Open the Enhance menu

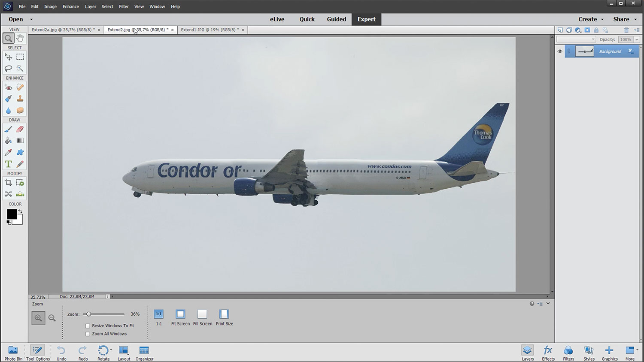click(70, 6)
